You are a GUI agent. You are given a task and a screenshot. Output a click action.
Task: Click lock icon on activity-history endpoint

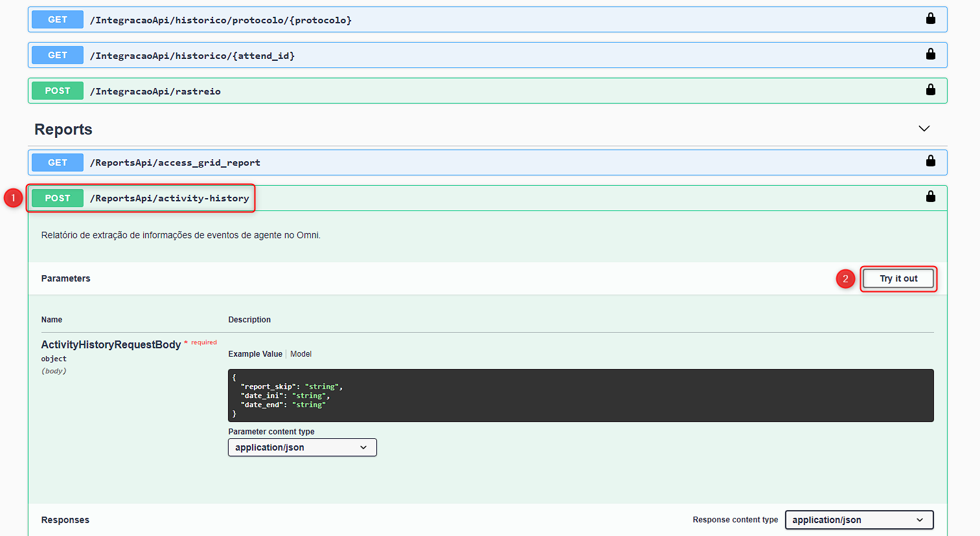[930, 196]
